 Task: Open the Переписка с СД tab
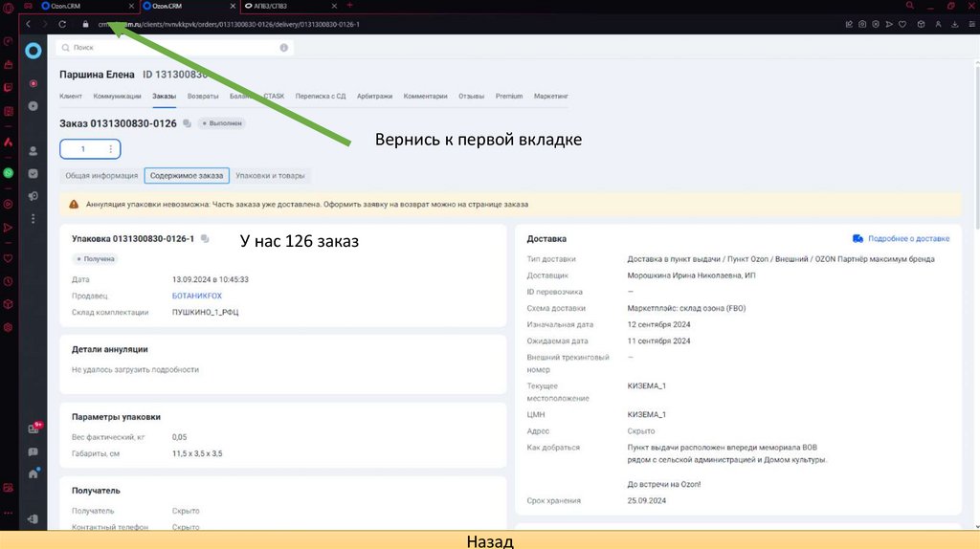coord(320,97)
